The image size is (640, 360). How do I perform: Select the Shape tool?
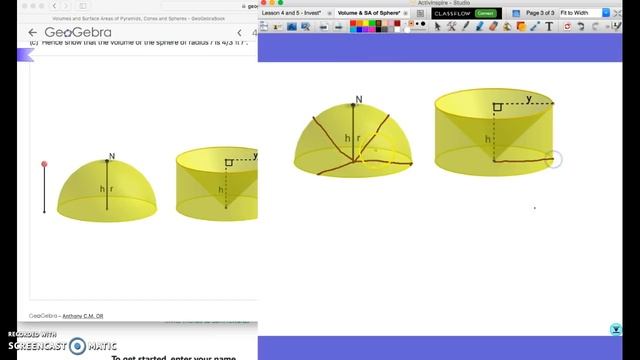521,26
